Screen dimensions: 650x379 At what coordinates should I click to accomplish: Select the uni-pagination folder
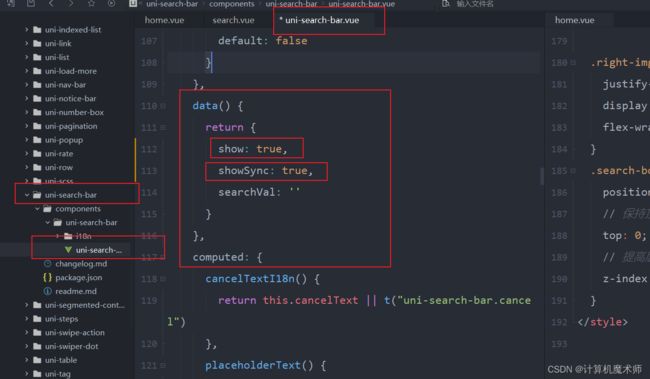(71, 126)
